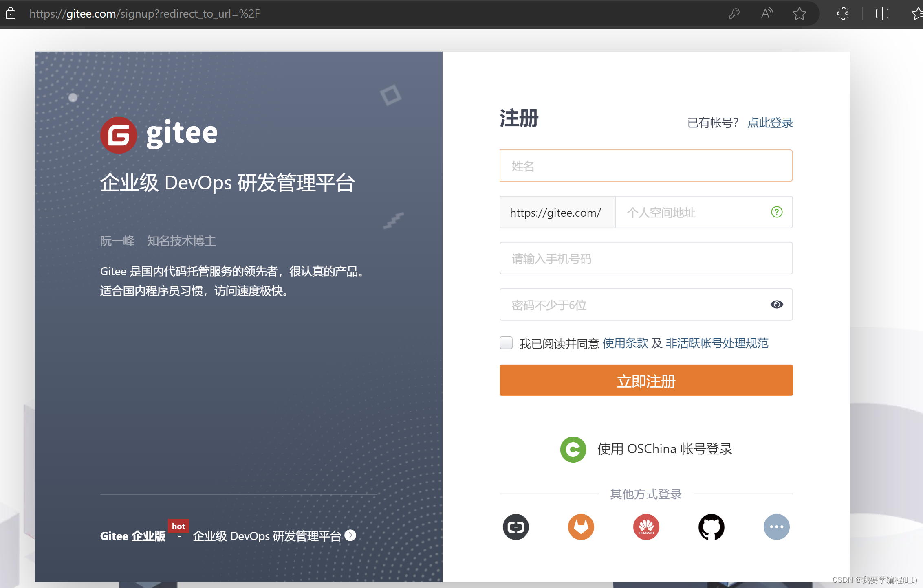Click the 立即注册 register button
The image size is (923, 588).
point(646,380)
